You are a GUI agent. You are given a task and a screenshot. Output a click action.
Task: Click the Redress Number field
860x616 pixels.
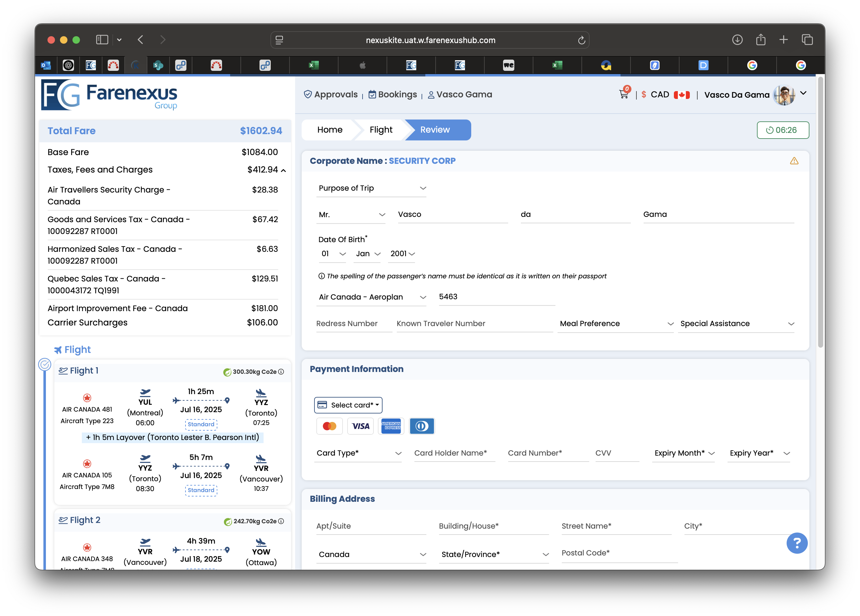coord(354,324)
